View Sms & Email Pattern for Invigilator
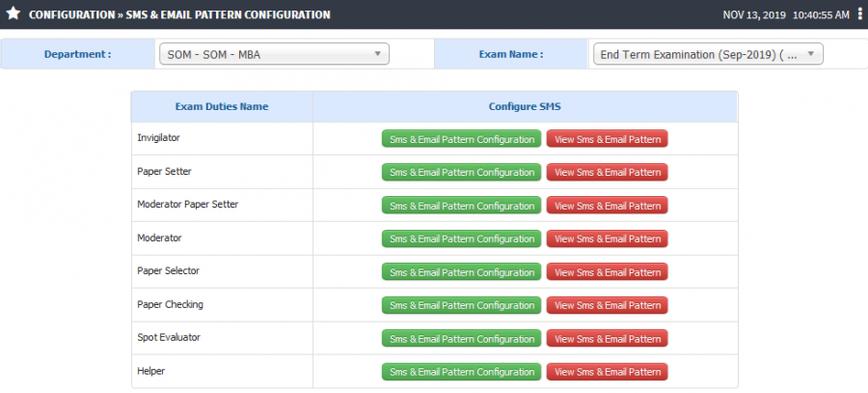Image resolution: width=868 pixels, height=393 pixels. coord(608,139)
